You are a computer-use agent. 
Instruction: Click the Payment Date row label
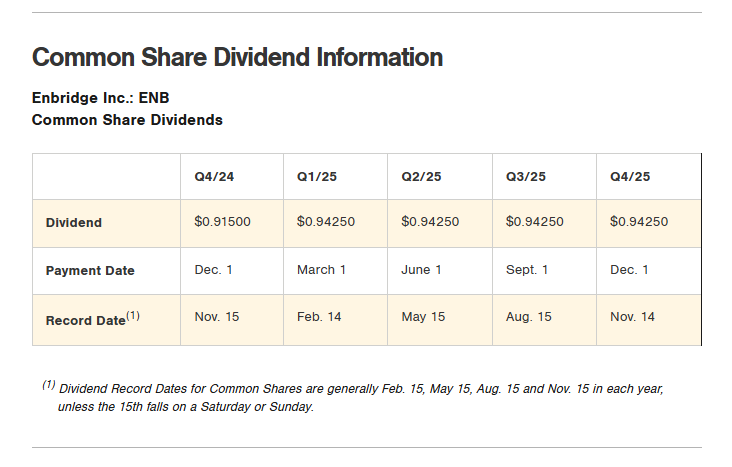click(x=90, y=271)
